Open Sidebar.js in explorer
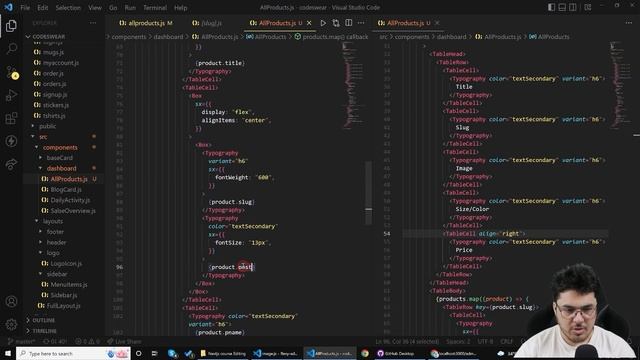 click(x=64, y=295)
